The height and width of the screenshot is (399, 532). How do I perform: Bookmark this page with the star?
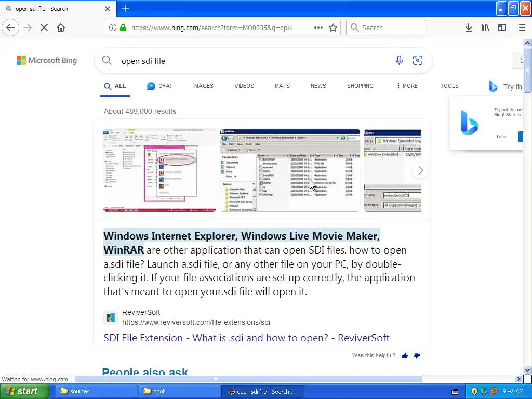(333, 28)
